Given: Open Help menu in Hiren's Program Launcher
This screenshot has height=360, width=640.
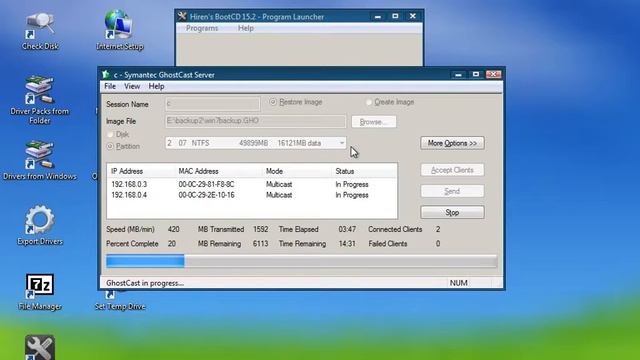Looking at the screenshot, I should pyautogui.click(x=246, y=28).
